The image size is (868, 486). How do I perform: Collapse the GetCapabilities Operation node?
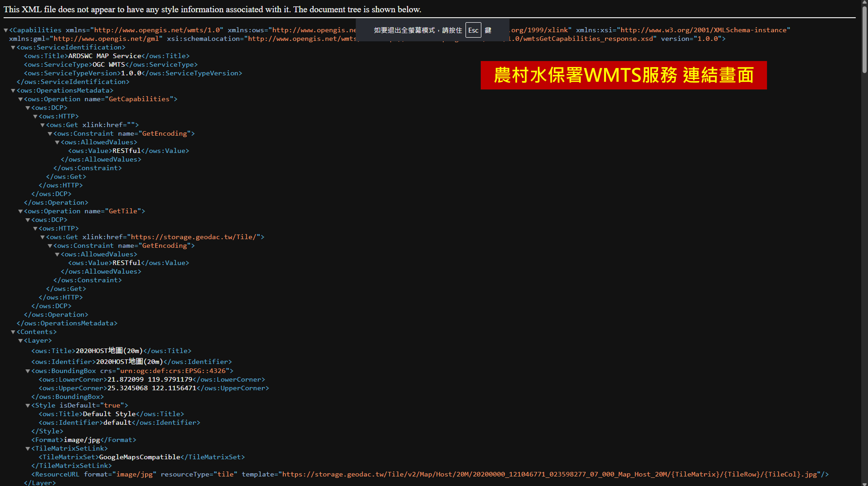coord(21,99)
